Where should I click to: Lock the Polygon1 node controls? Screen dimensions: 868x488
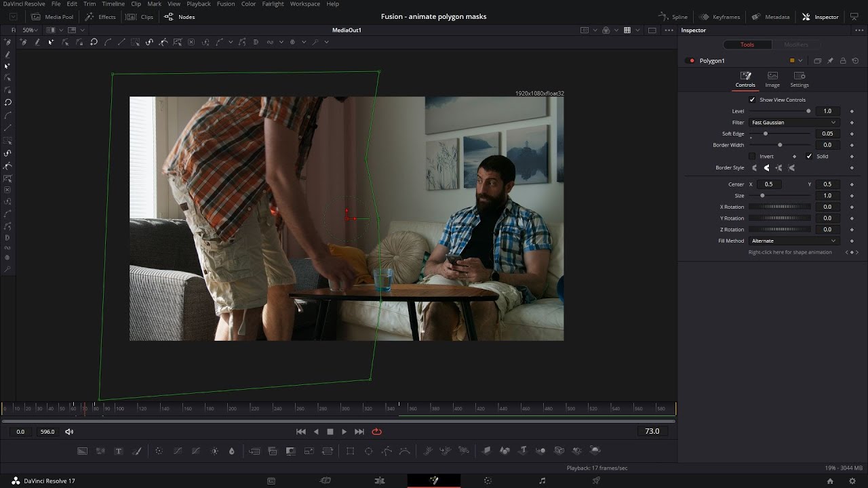[843, 61]
